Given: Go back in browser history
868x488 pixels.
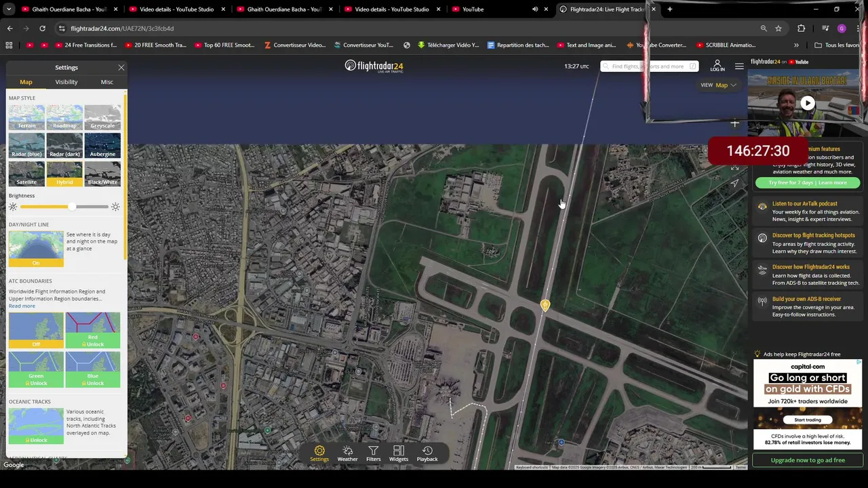Looking at the screenshot, I should [9, 28].
